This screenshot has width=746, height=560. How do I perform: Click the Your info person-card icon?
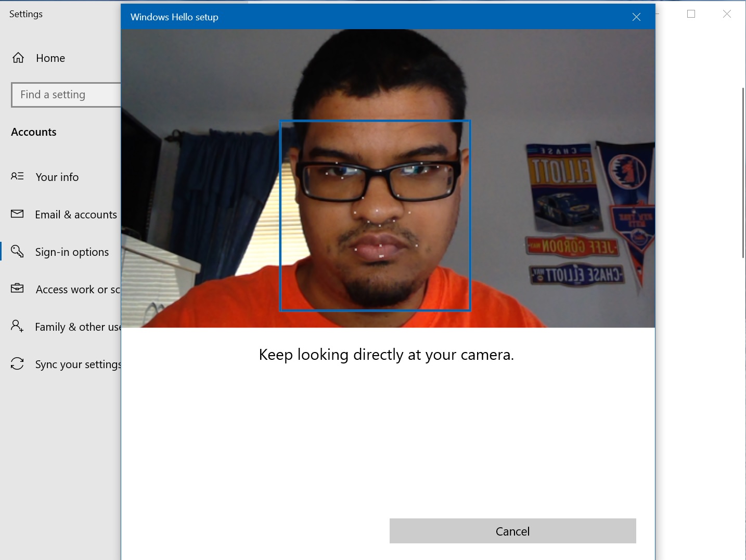[17, 176]
